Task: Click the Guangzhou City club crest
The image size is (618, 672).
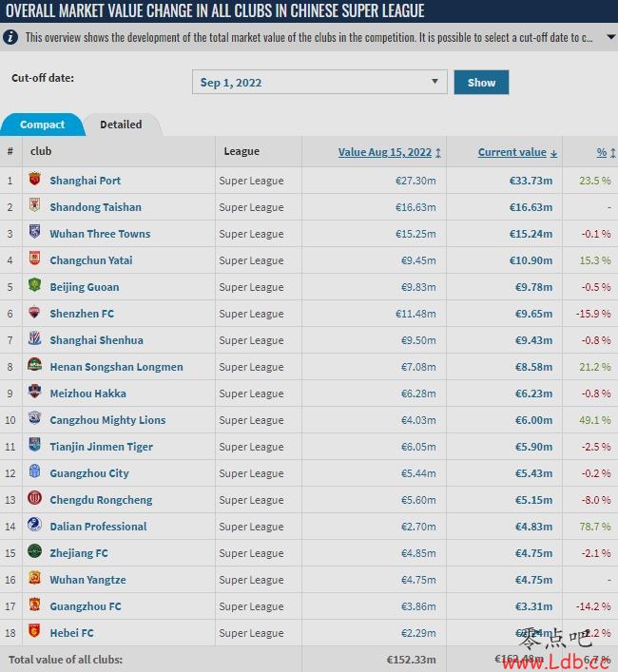Action: point(35,471)
